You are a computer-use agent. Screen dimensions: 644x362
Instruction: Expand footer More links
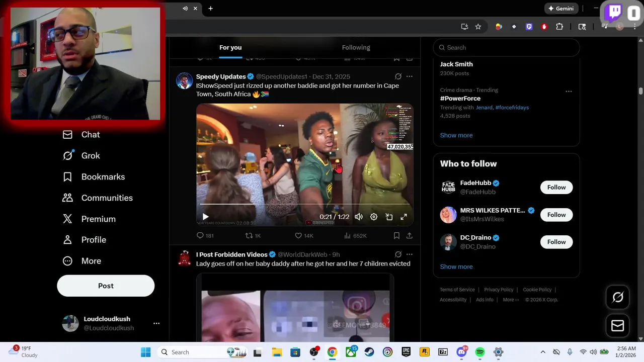511,300
